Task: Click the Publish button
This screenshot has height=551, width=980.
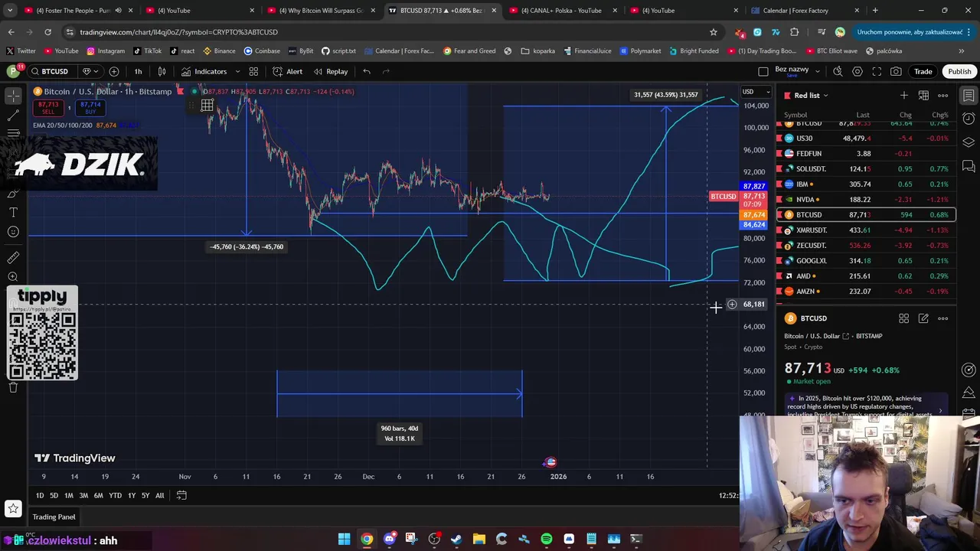Action: (x=959, y=71)
